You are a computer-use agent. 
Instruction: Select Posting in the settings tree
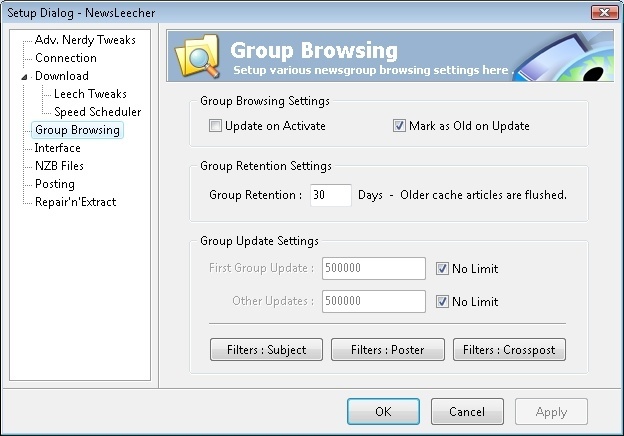(x=55, y=184)
